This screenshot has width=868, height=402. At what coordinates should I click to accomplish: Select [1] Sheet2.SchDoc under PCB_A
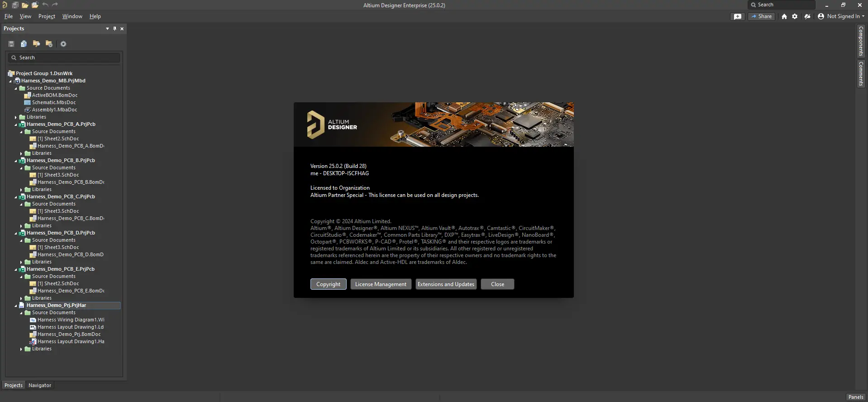point(58,139)
